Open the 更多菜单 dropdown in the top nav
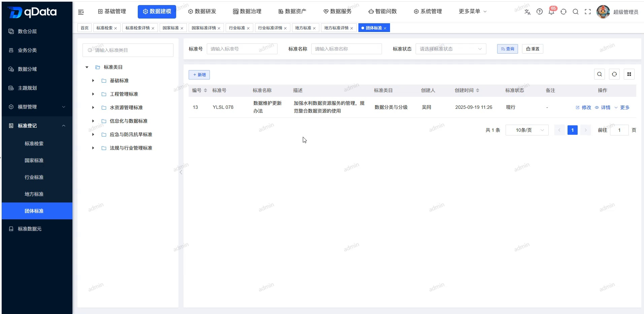Viewport: 644px width, 314px height. pos(473,11)
